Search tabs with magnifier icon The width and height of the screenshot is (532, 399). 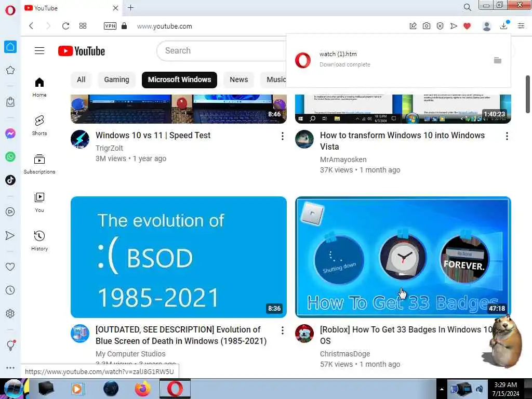[468, 7]
